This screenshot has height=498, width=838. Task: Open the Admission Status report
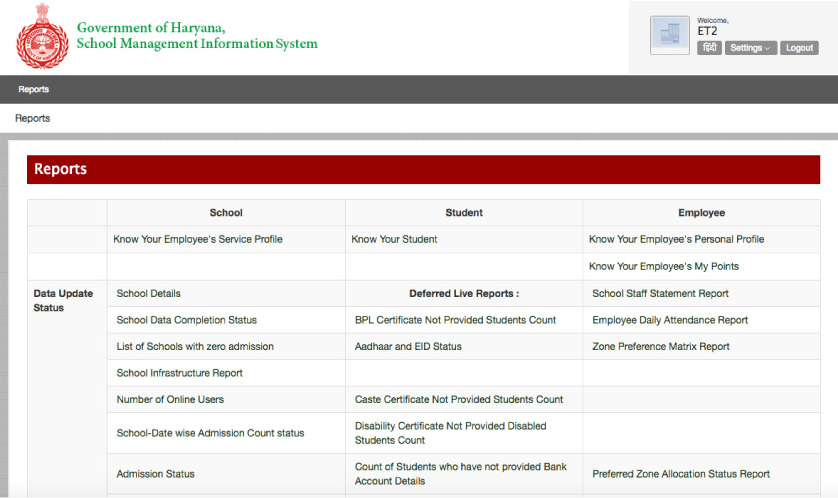[156, 474]
